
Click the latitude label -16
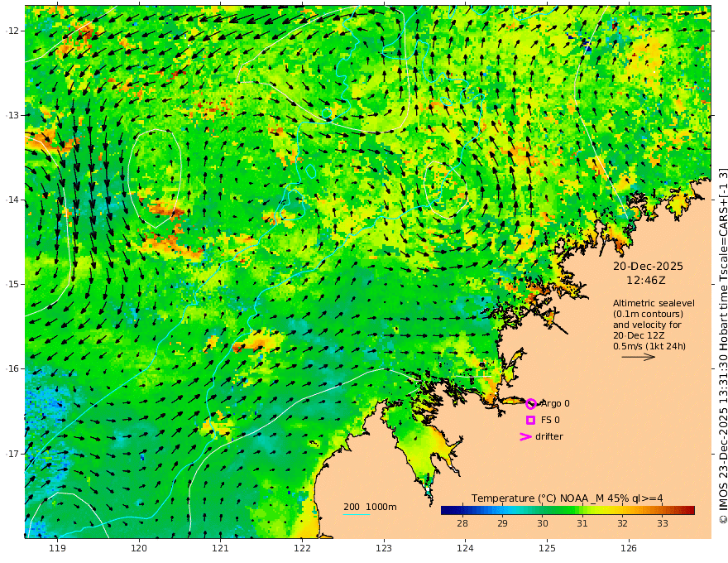[12, 368]
